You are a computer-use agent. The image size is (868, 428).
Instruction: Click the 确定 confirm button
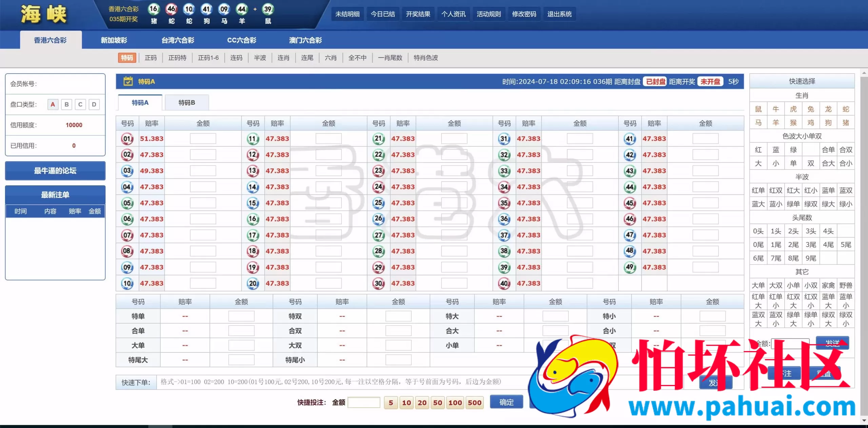pos(506,402)
